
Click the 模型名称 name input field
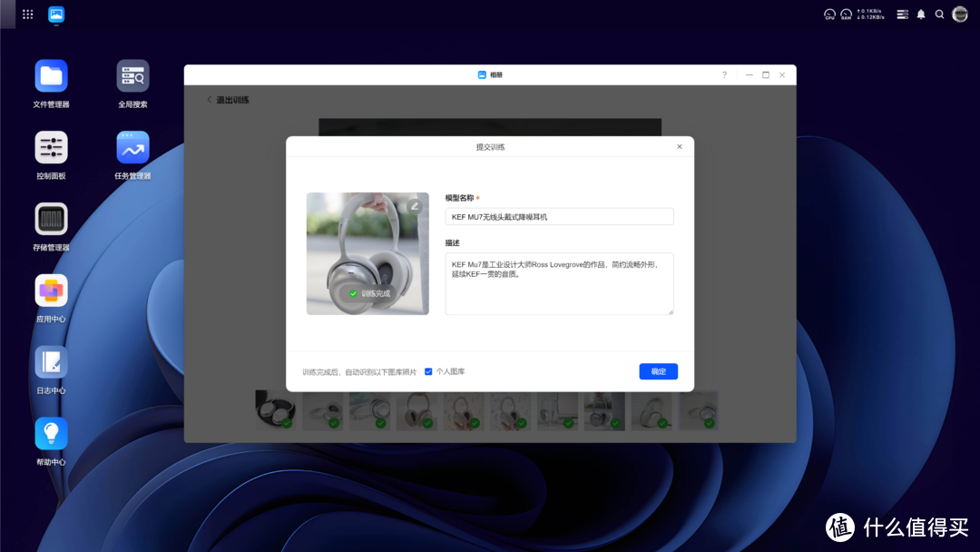(x=559, y=216)
